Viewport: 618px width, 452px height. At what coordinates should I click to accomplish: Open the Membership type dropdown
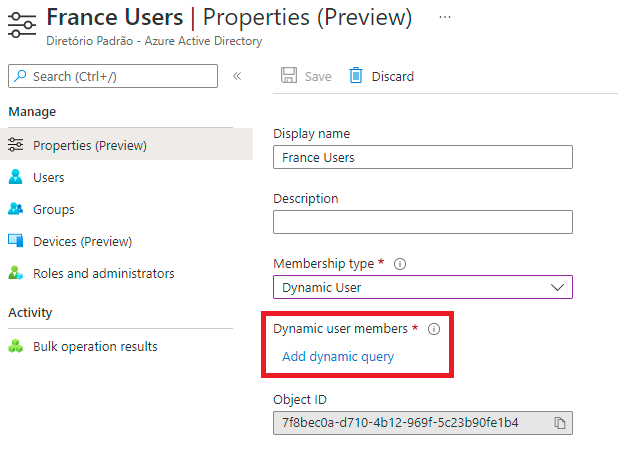click(x=422, y=287)
